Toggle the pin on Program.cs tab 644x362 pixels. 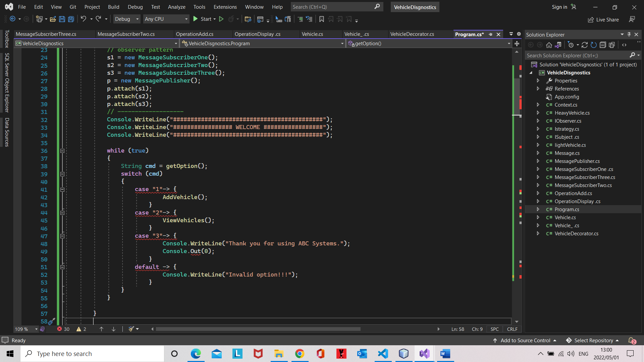[x=491, y=34]
